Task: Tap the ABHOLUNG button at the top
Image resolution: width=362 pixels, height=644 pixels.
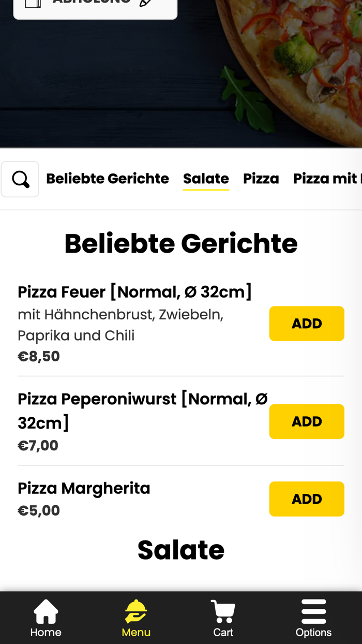Action: tap(95, 4)
